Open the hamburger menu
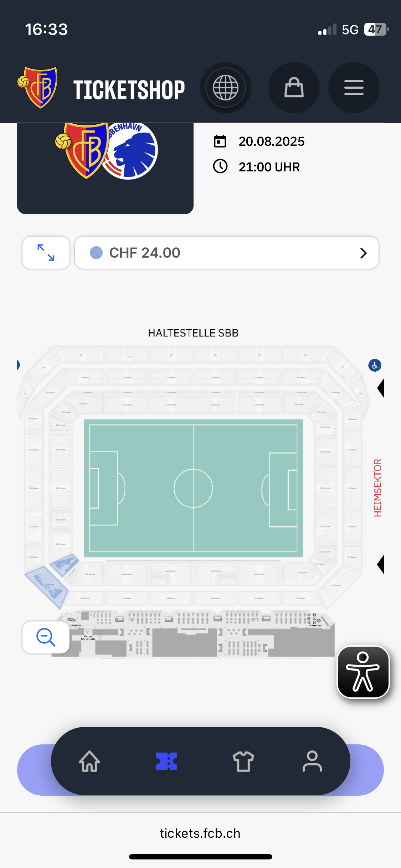Viewport: 401px width, 868px height. pos(354,88)
